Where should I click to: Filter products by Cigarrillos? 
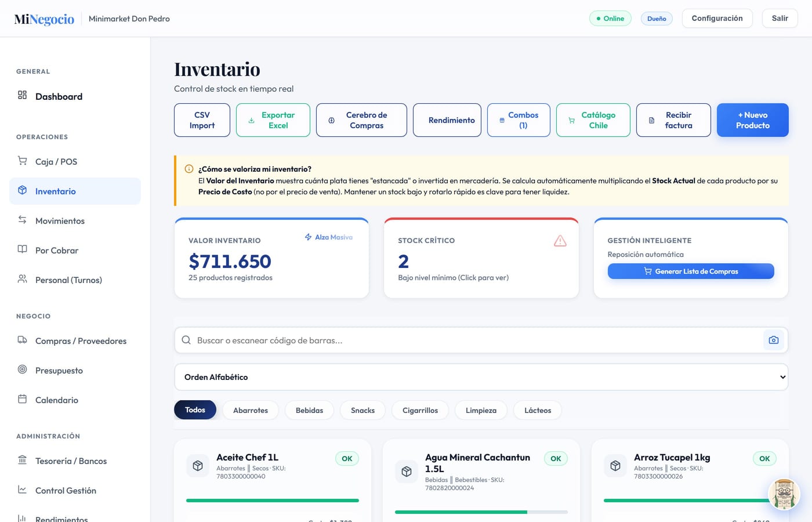[420, 410]
